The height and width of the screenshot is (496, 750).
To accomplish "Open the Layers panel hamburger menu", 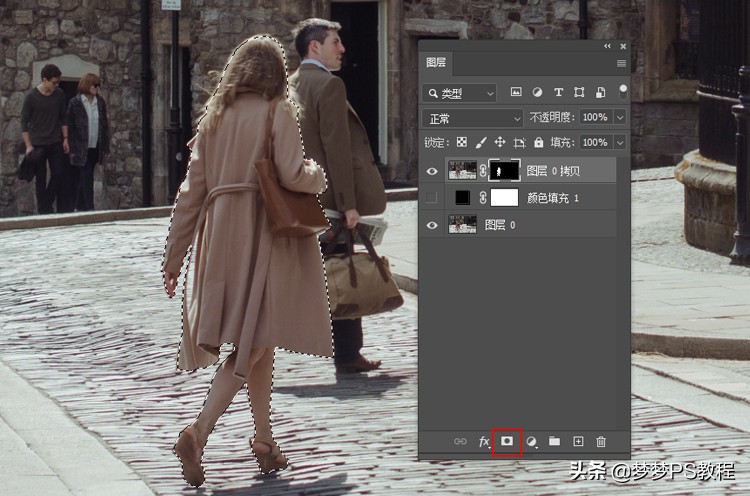I will (x=621, y=63).
